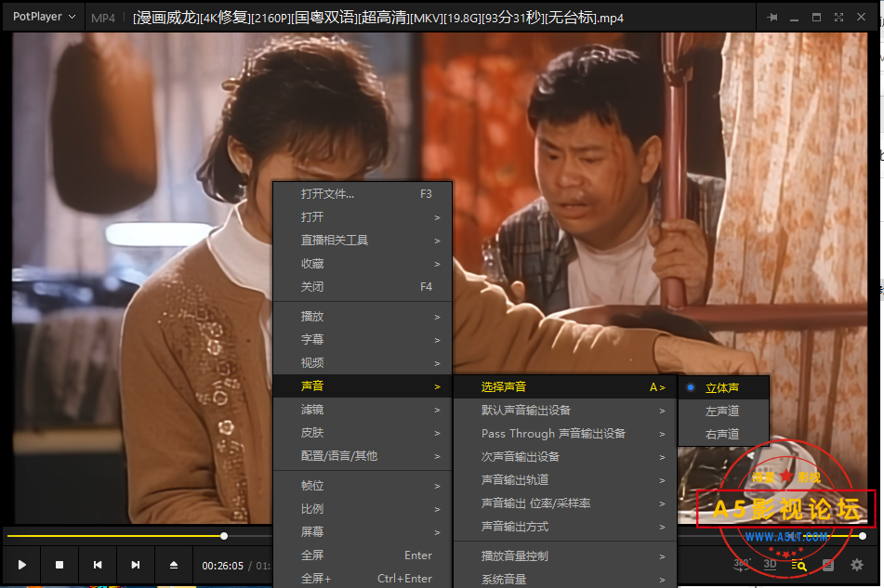The width and height of the screenshot is (884, 588).
Task: Select 左声道 (left channel) option
Action: click(x=724, y=412)
